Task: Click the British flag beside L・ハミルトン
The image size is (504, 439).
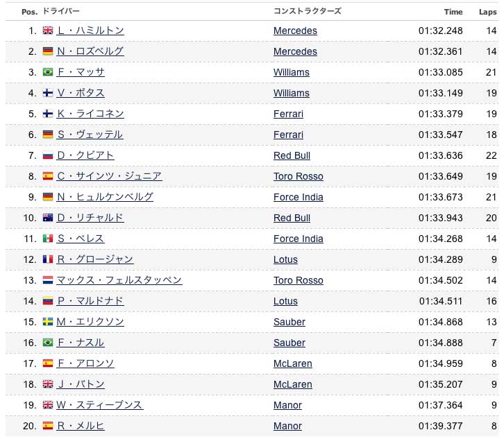Action: pyautogui.click(x=48, y=31)
